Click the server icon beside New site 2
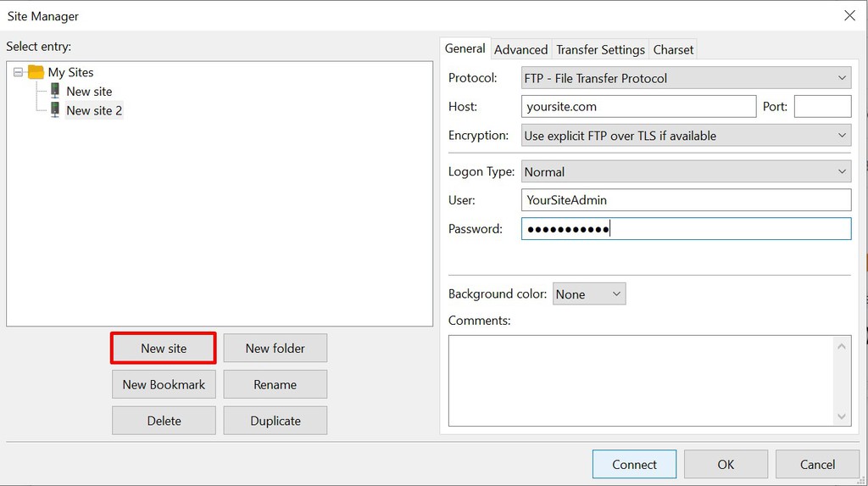The width and height of the screenshot is (868, 486). click(x=55, y=109)
